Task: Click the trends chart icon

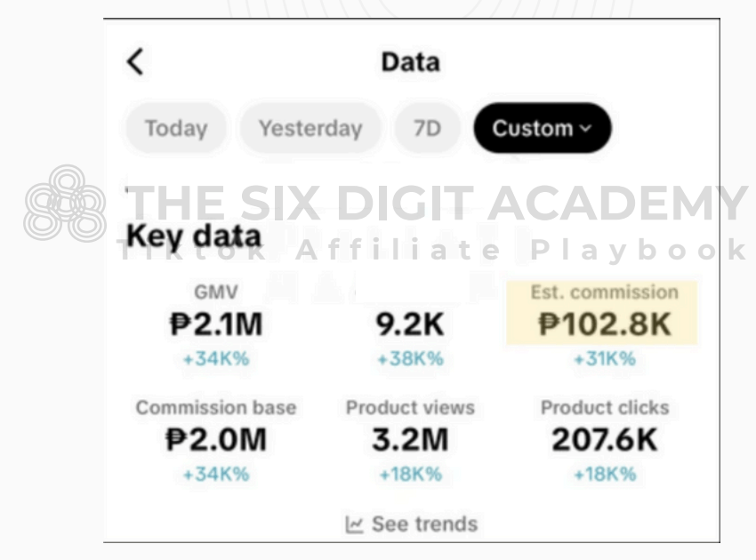Action: click(x=354, y=524)
